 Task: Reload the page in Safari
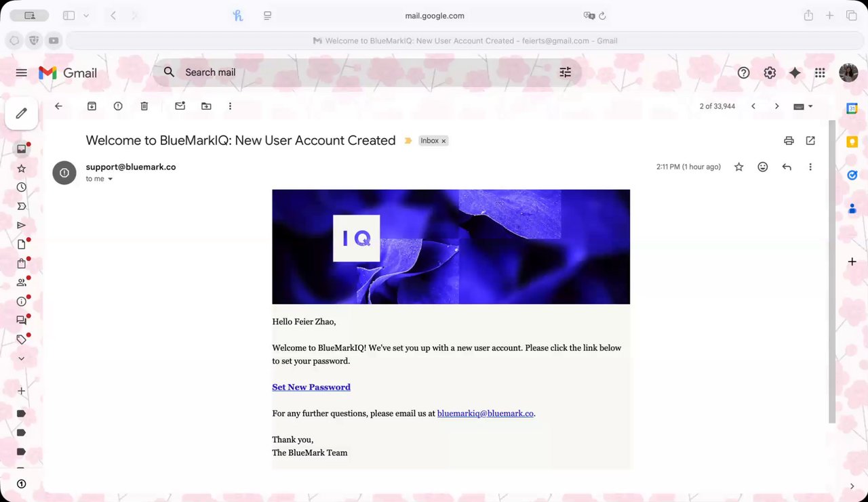[x=602, y=16]
